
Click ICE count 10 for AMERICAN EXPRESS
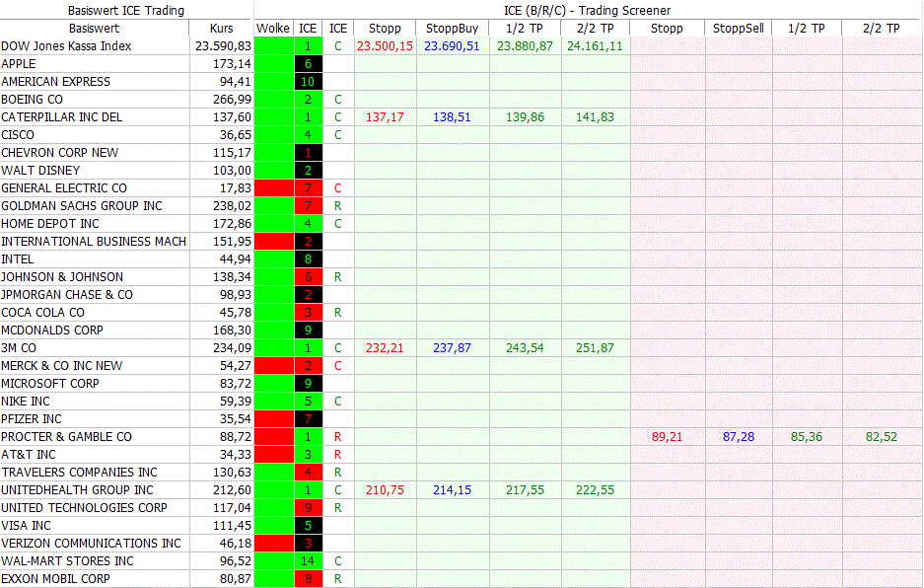[x=309, y=81]
